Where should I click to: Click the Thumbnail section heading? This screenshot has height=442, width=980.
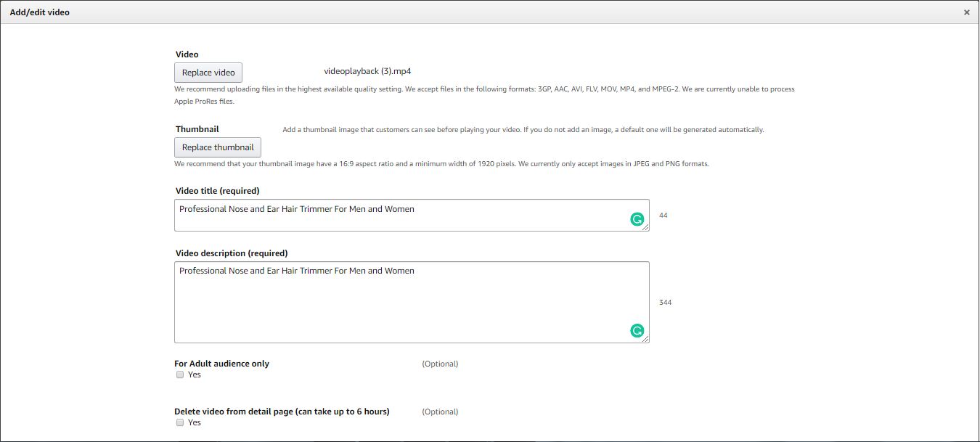[196, 128]
